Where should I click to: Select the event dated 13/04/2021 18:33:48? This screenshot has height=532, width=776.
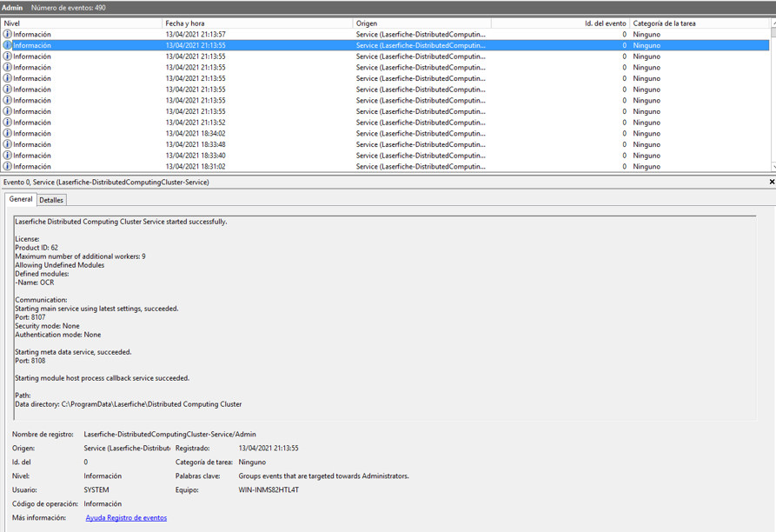point(386,144)
